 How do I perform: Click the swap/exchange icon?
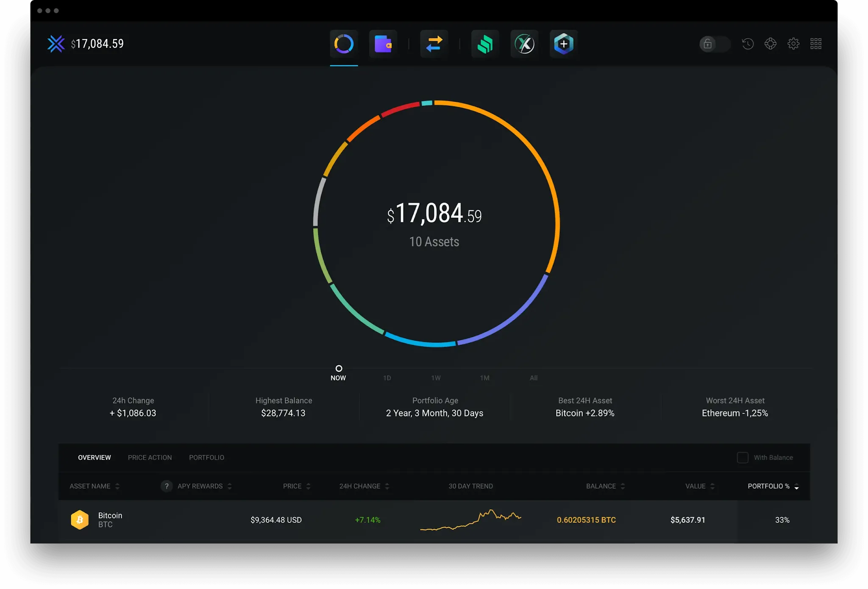[433, 44]
